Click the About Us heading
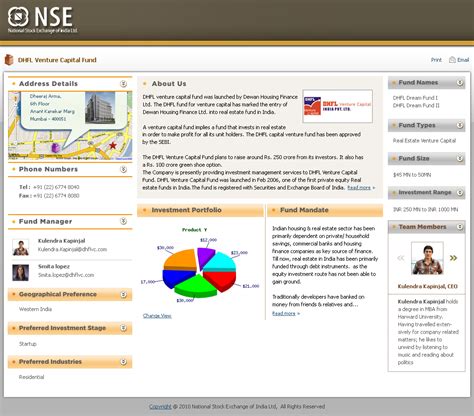This screenshot has width=474, height=416. click(x=169, y=84)
